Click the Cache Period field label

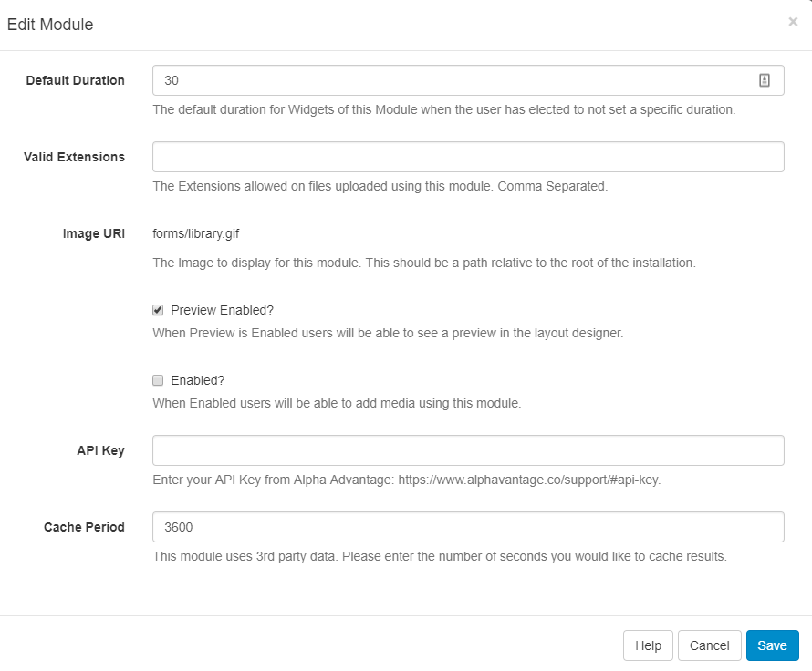84,527
